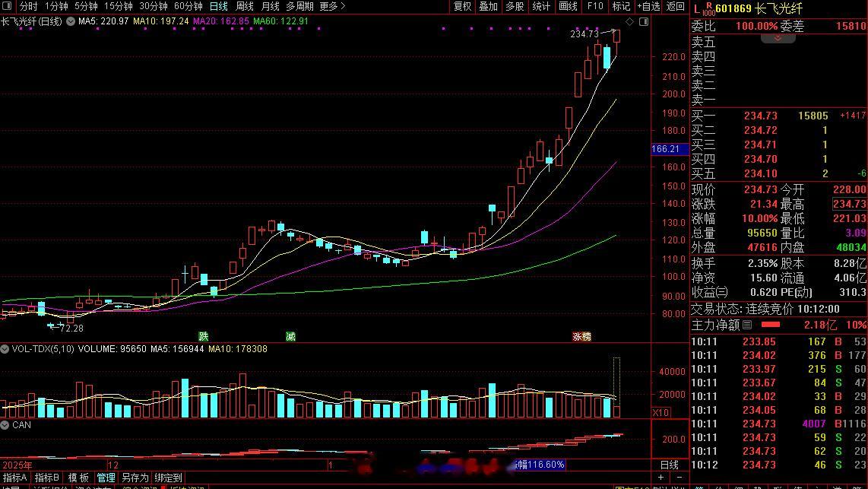Expand the order book depth chevron
Screen dimensions: 868x489
click(x=778, y=38)
